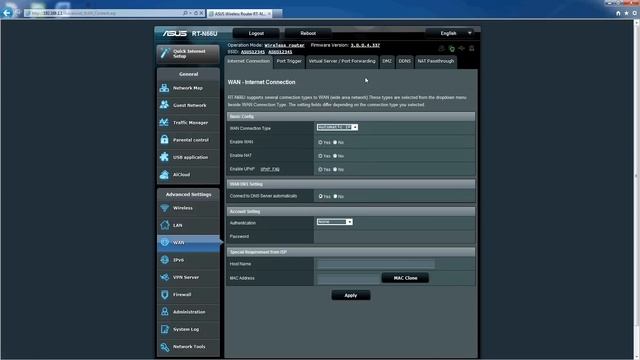
Task: Open VPN Server icon
Action: click(164, 277)
